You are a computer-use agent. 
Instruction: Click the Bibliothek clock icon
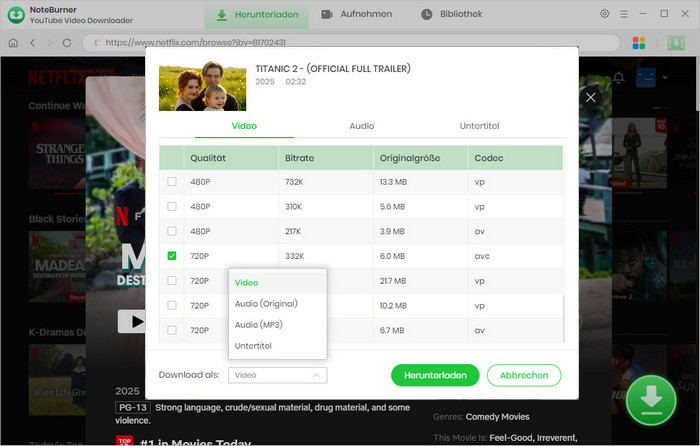(426, 14)
